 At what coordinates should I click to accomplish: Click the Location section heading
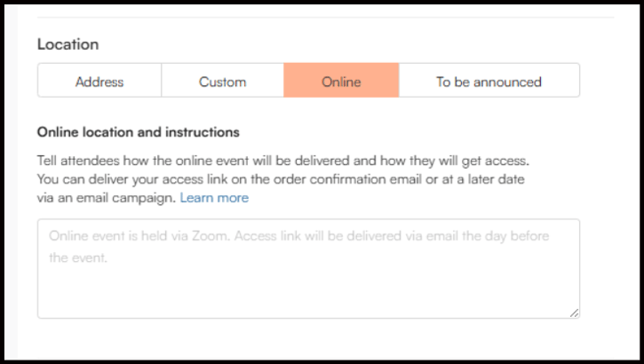click(68, 44)
